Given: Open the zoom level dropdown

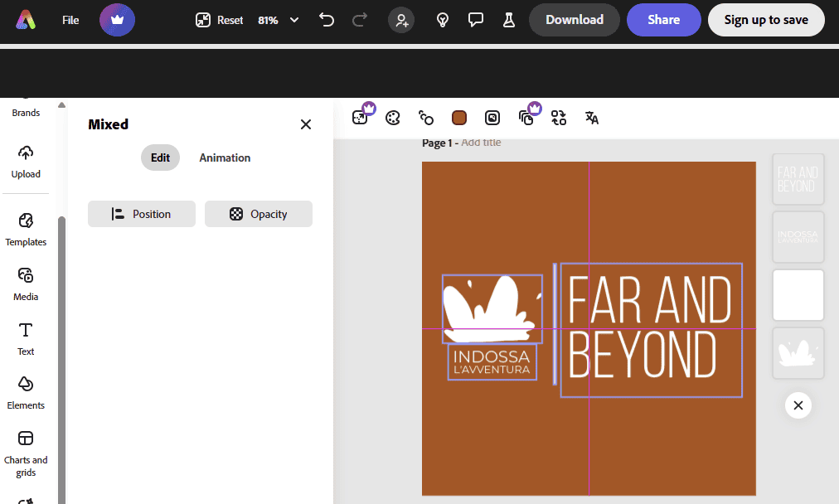Looking at the screenshot, I should click(x=278, y=19).
